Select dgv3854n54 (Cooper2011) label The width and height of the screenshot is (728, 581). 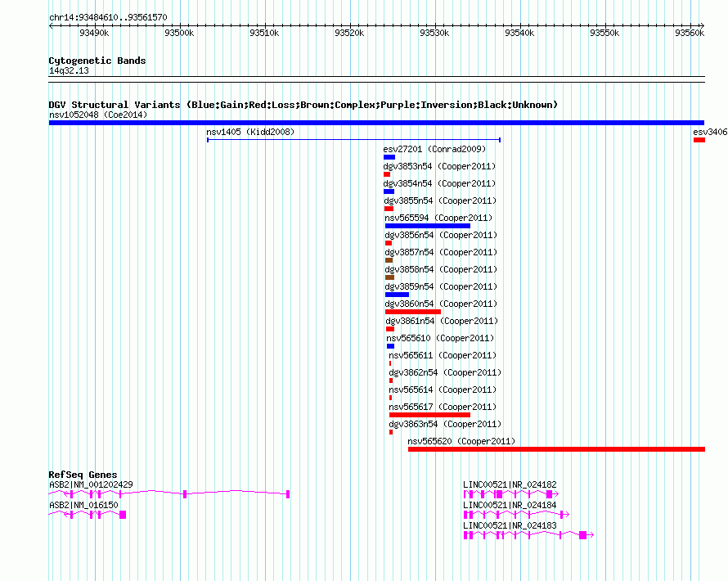[439, 183]
